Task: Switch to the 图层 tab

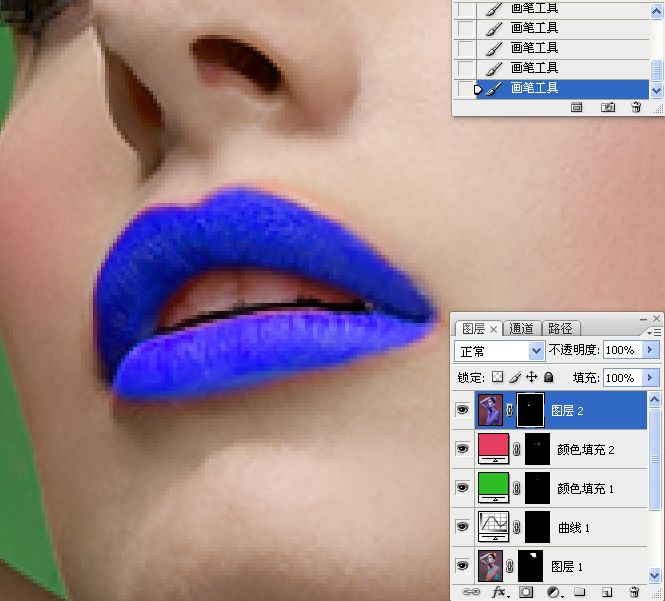Action: (474, 329)
